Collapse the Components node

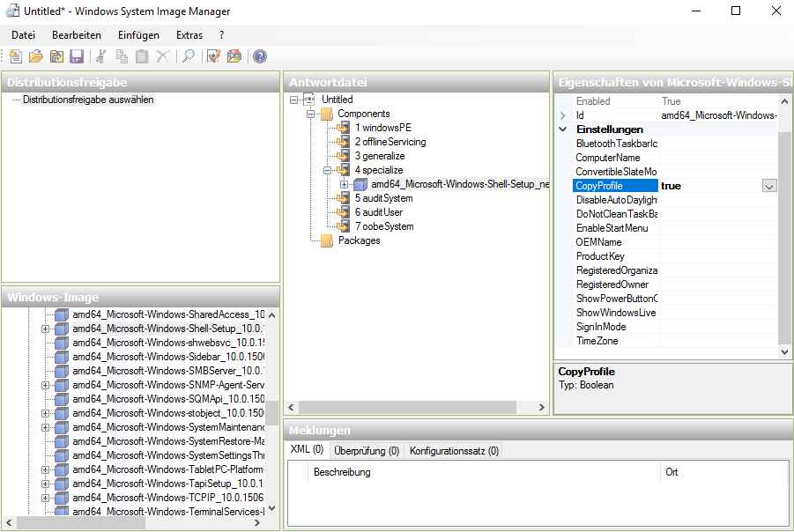pos(310,114)
